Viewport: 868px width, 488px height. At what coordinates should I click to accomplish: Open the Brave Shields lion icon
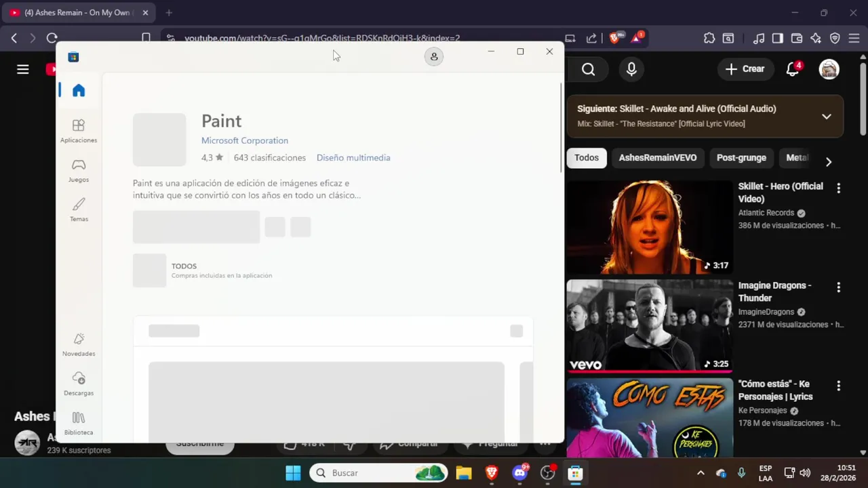pyautogui.click(x=614, y=38)
